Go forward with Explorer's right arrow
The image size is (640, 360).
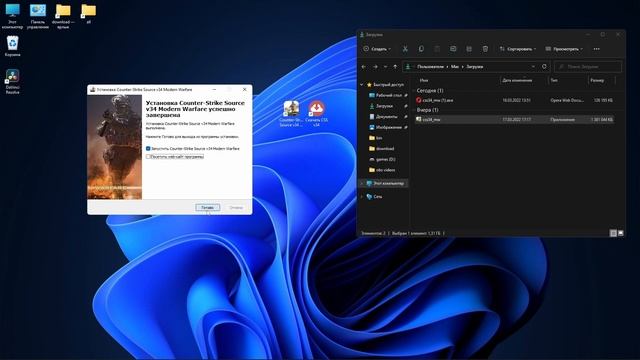(x=375, y=67)
